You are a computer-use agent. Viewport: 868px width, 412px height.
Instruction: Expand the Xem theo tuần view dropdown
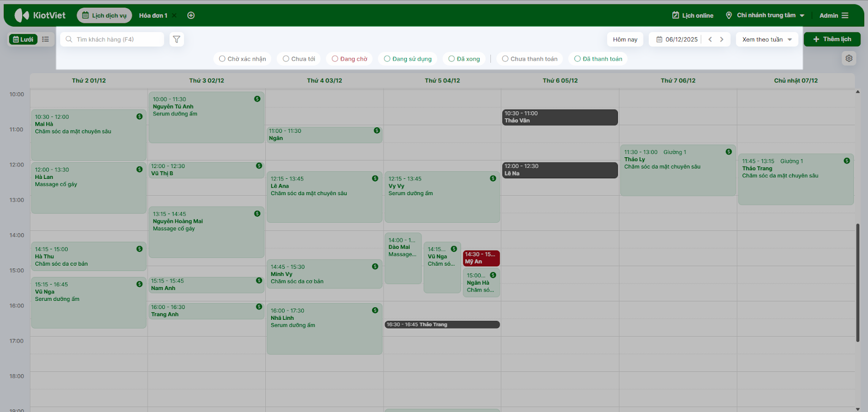(767, 39)
